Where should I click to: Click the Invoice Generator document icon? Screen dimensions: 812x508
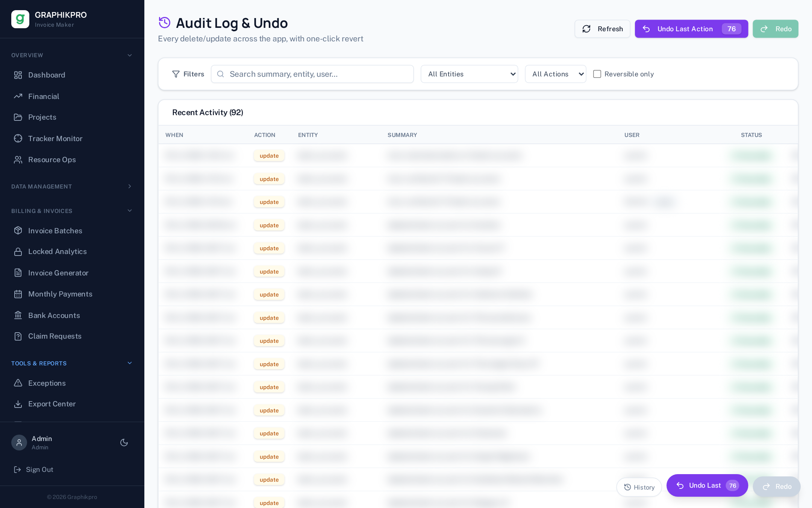18,273
